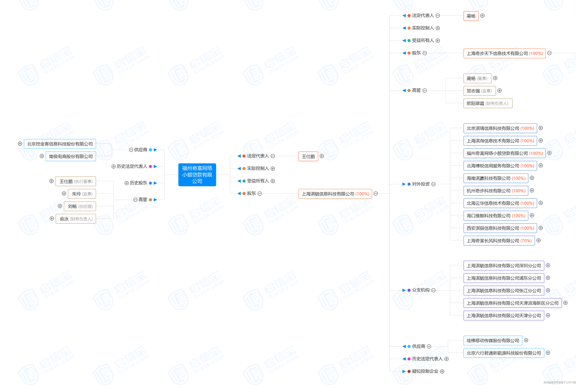This screenshot has height=392, width=576.
Task: Collapse the 股东 branch of 福州奇富
Action: point(260,193)
